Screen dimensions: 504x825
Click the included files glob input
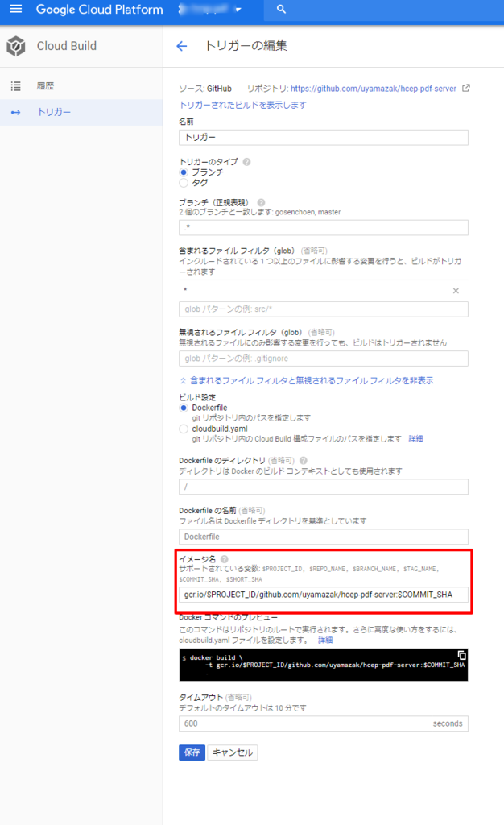[323, 309]
